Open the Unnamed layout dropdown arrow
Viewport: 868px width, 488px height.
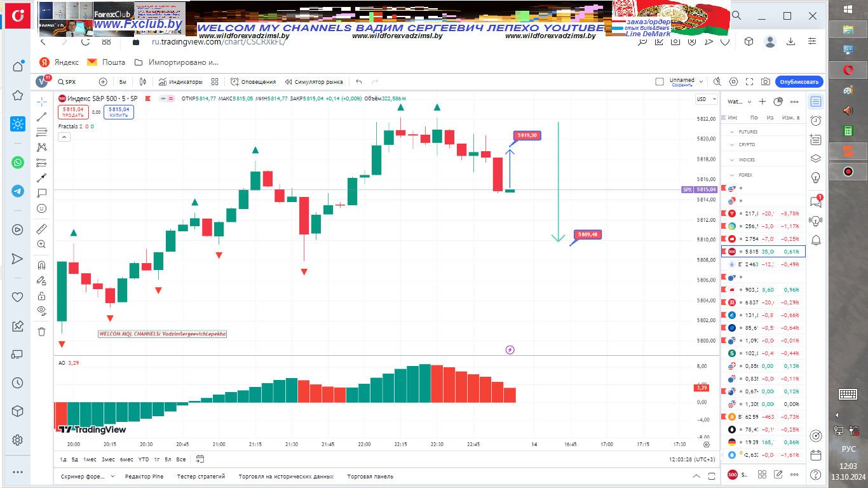click(x=701, y=82)
